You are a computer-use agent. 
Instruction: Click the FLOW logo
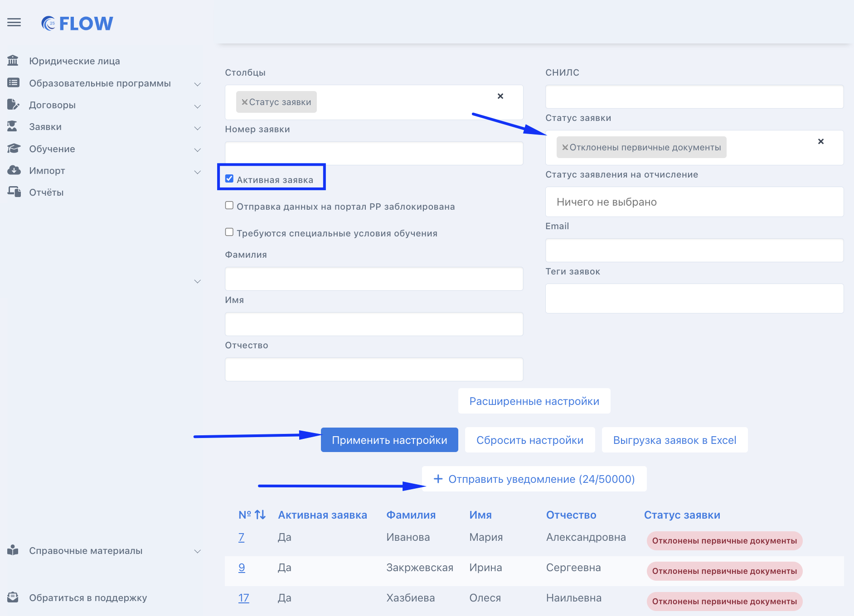77,24
